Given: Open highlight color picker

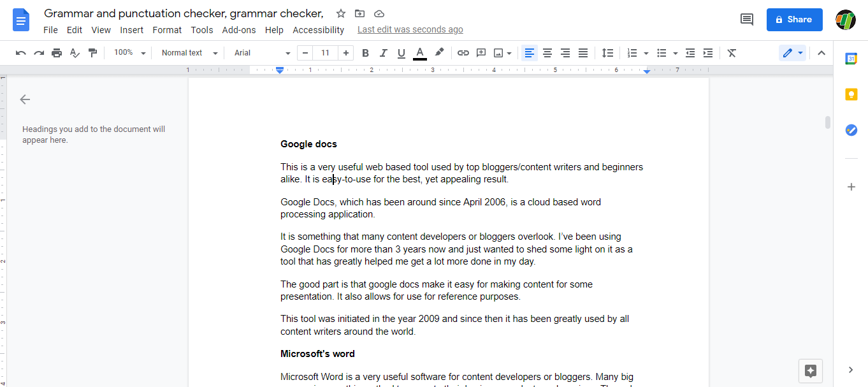Looking at the screenshot, I should [439, 53].
